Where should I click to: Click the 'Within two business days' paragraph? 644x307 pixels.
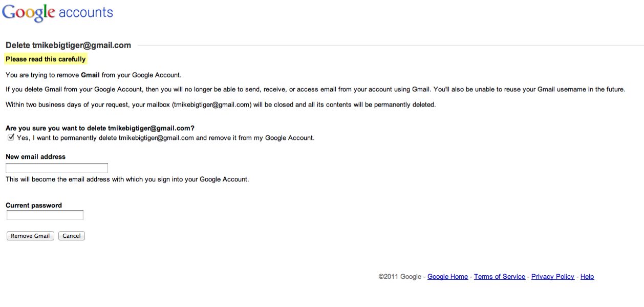(221, 105)
